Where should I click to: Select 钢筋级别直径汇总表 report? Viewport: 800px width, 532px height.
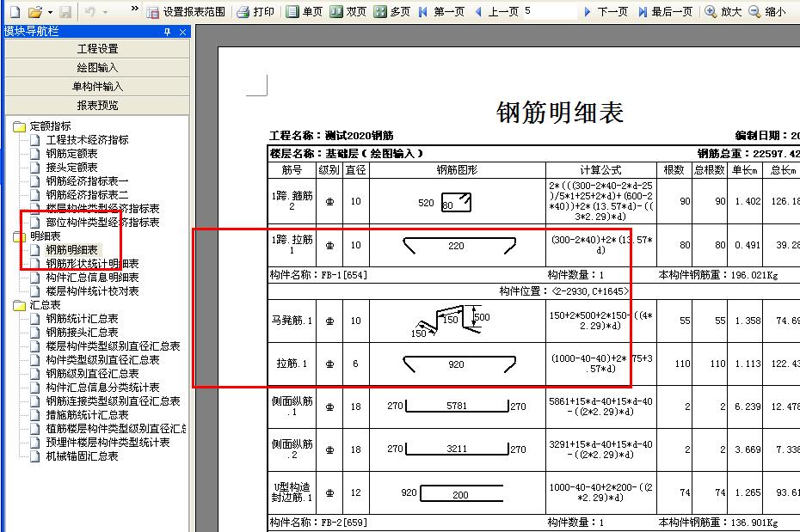pyautogui.click(x=92, y=374)
